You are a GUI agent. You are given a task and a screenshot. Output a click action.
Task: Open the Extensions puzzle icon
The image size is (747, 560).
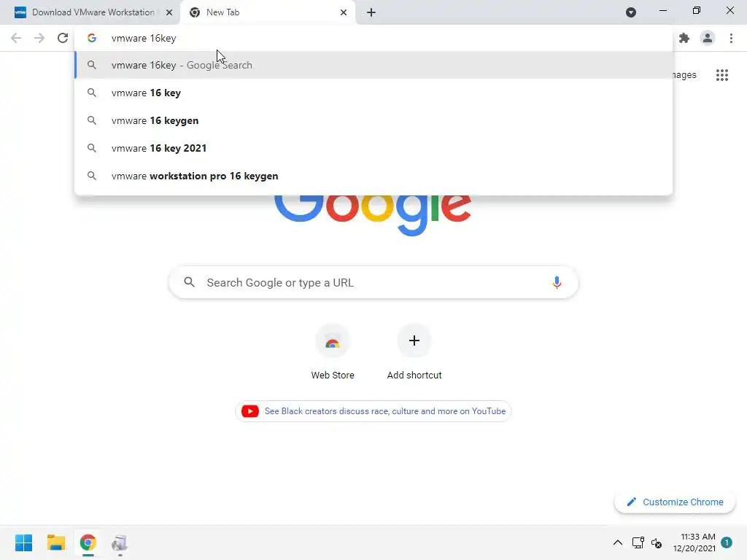coord(684,38)
